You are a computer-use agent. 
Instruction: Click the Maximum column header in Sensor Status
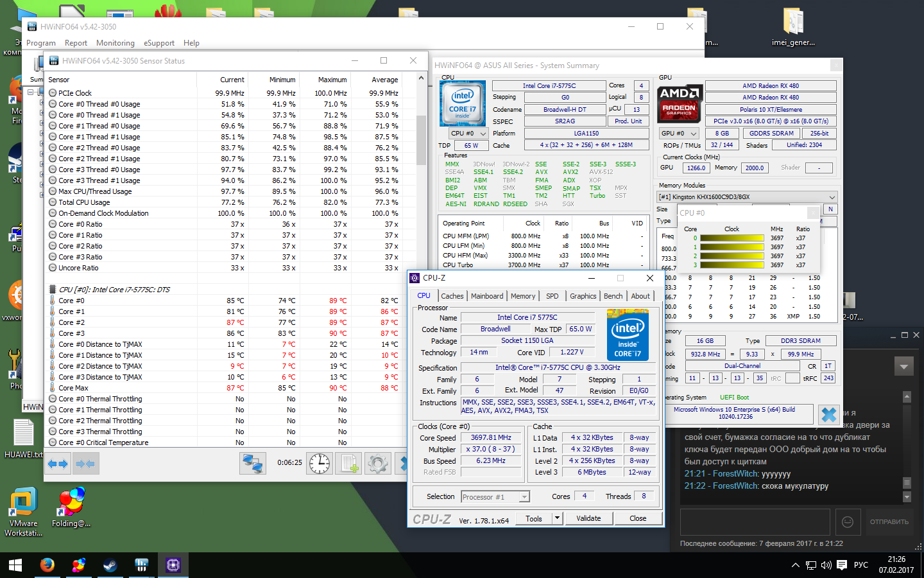[326, 80]
